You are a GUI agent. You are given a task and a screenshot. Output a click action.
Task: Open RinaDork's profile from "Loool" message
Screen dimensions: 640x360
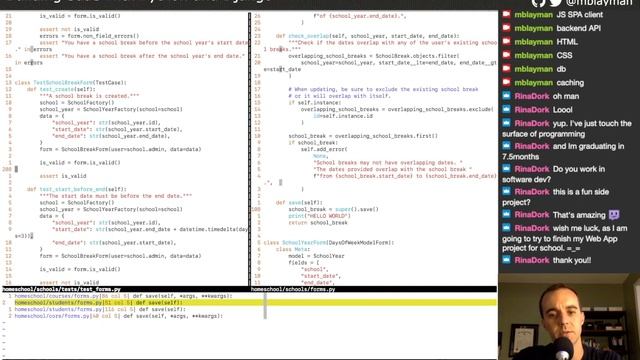coord(532,109)
